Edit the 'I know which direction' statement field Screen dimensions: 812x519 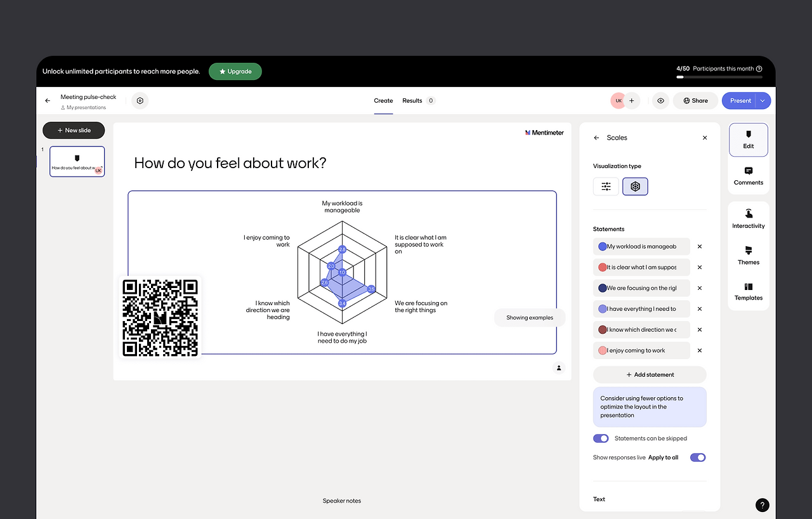641,330
